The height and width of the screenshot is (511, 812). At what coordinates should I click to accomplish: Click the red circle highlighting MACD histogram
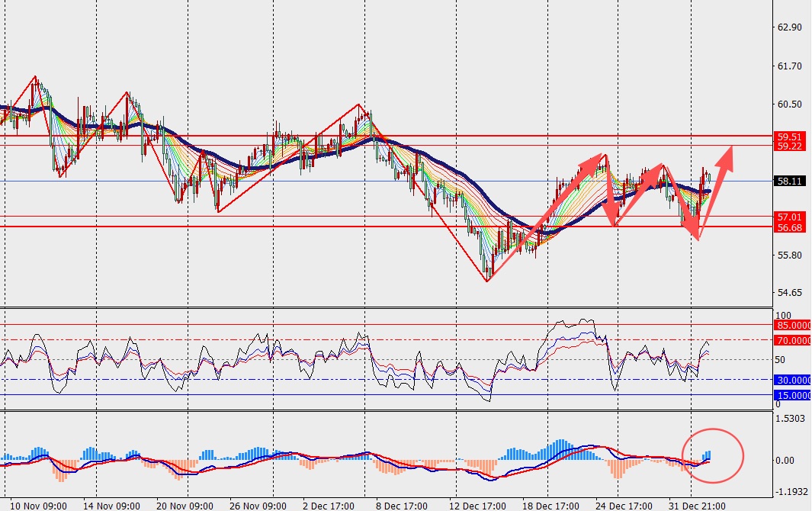click(713, 455)
